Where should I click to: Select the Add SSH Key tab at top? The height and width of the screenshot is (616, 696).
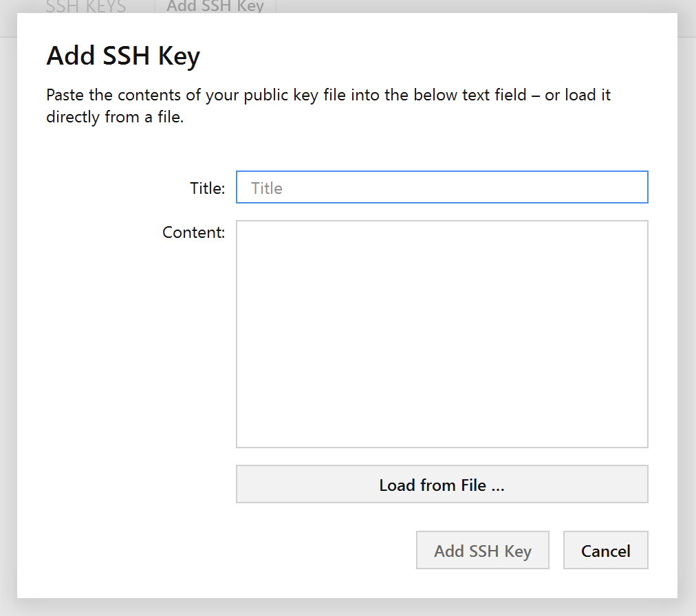pyautogui.click(x=215, y=7)
